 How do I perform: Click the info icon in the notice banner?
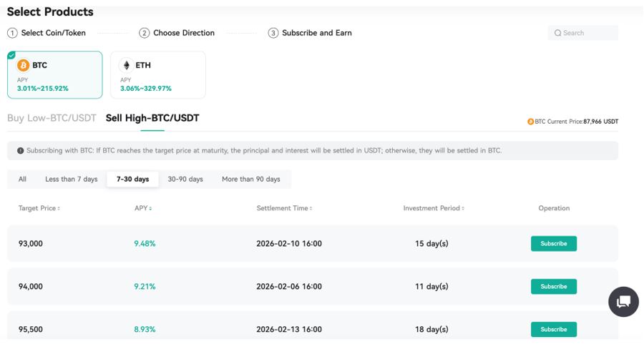[20, 151]
